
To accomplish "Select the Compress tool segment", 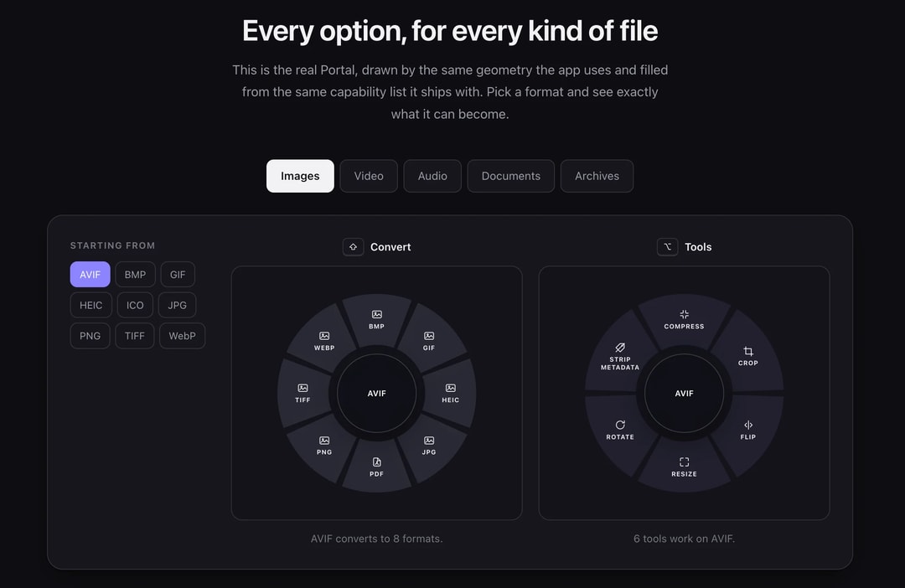I will coord(684,320).
